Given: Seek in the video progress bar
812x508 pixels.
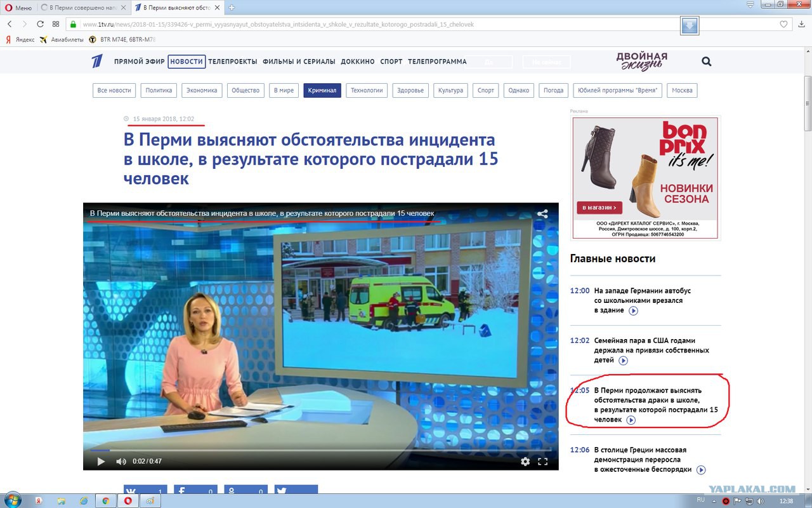Looking at the screenshot, I should (x=317, y=451).
